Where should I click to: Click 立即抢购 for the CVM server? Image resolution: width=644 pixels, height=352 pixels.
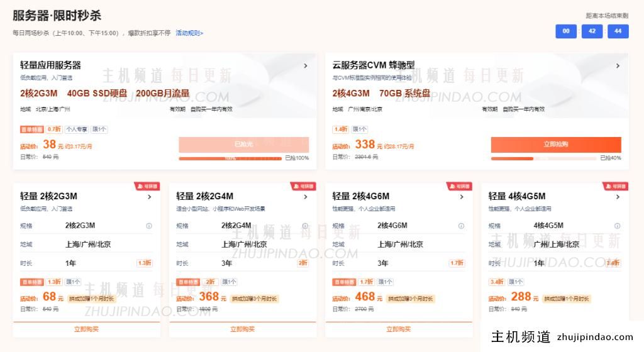[556, 145]
